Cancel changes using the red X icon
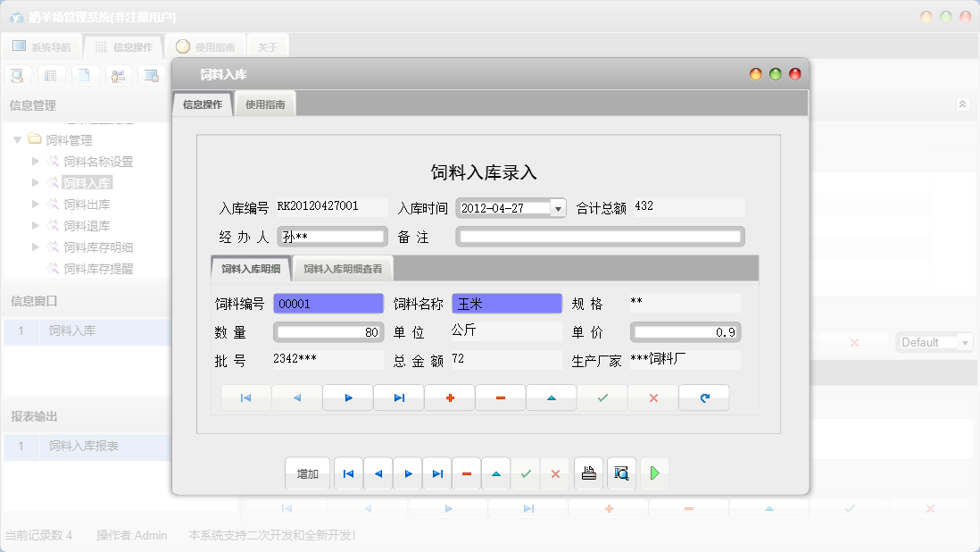Screen dimensions: 980x552 pos(652,397)
